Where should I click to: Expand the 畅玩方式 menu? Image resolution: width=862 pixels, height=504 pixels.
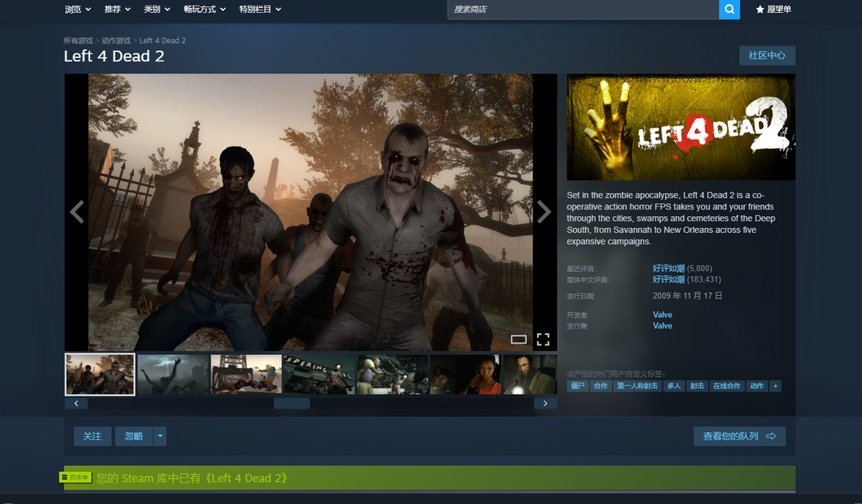(x=204, y=10)
